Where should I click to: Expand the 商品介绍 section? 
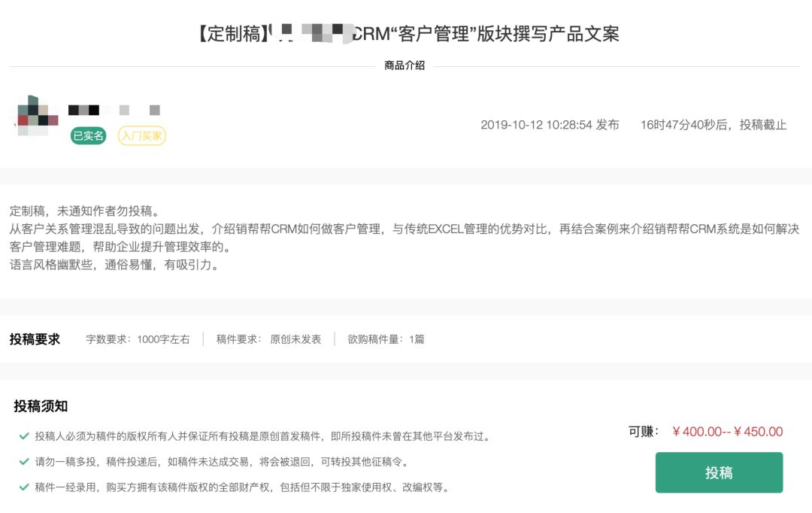coord(406,68)
